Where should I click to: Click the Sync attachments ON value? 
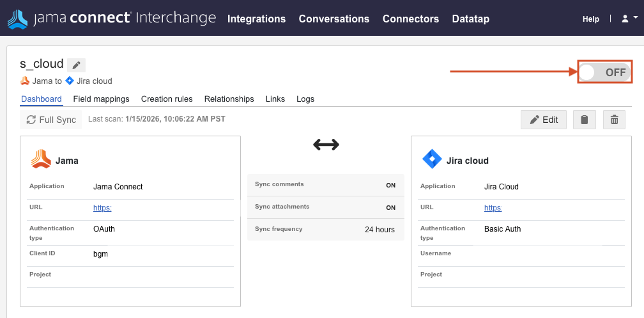pyautogui.click(x=390, y=207)
